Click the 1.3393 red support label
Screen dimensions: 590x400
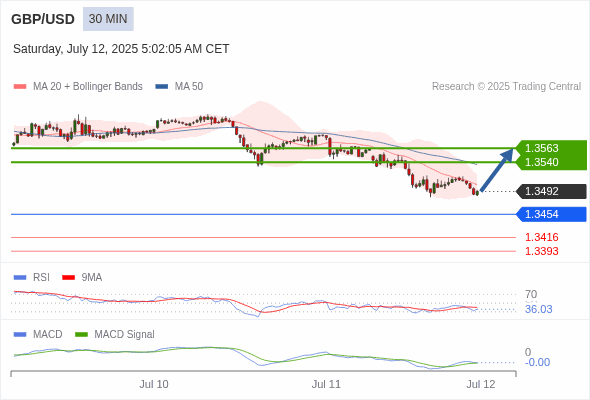click(x=541, y=251)
